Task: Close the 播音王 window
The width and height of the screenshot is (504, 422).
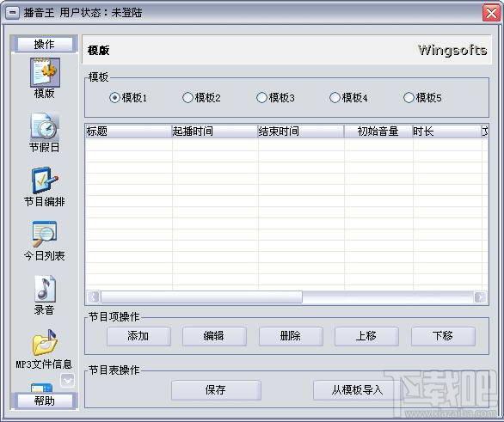Action: coord(491,13)
